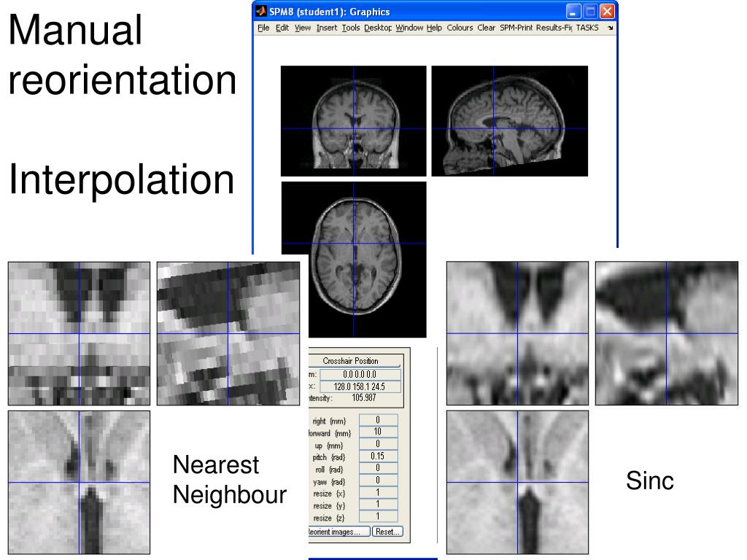Click the Nearest Neighbour label
The image size is (747, 560).
(230, 480)
